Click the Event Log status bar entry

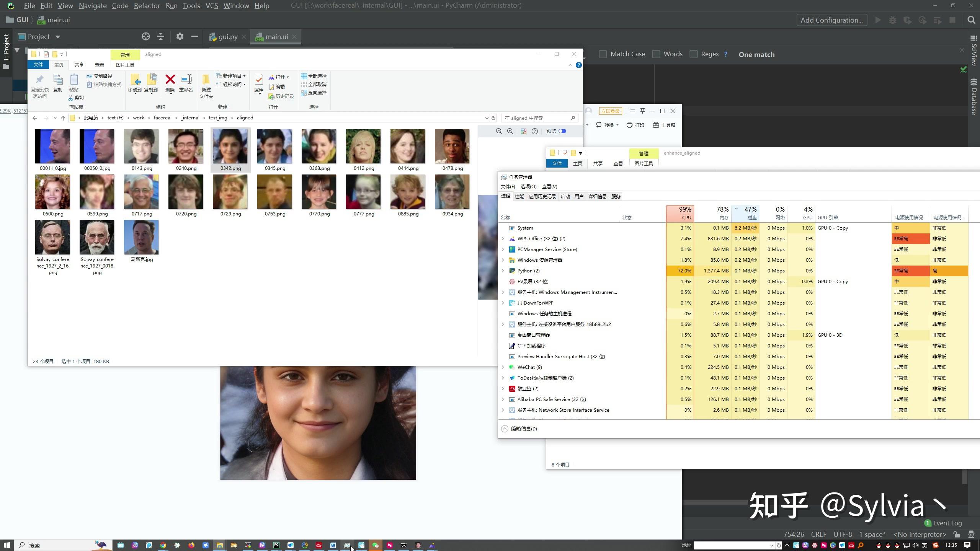pyautogui.click(x=943, y=523)
